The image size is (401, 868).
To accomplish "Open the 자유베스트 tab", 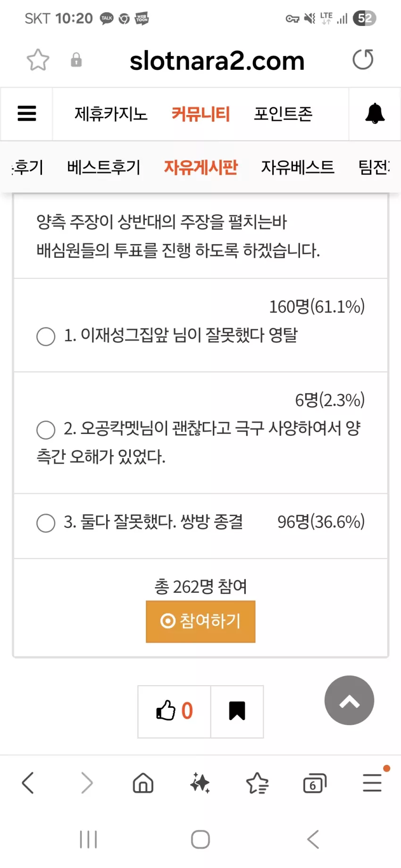I will point(298,167).
